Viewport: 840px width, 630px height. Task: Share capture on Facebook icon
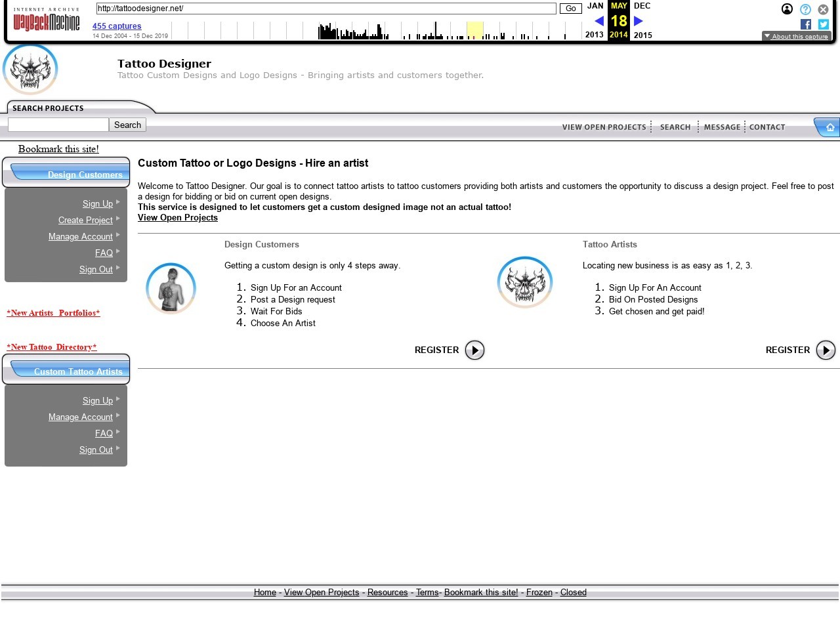click(x=806, y=24)
